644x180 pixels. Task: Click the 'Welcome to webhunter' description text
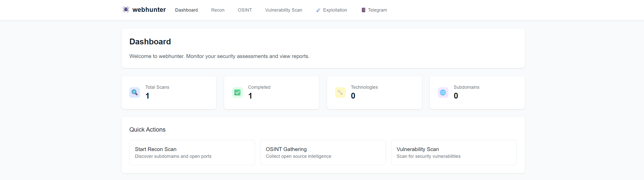coord(219,56)
